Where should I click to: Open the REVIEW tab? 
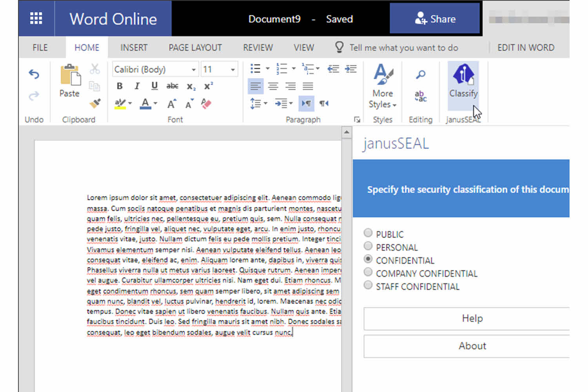[x=258, y=47]
